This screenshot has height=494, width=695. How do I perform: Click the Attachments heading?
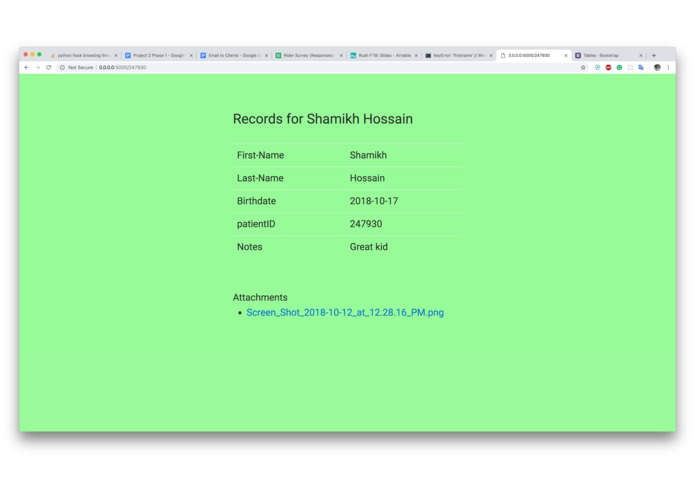[260, 297]
